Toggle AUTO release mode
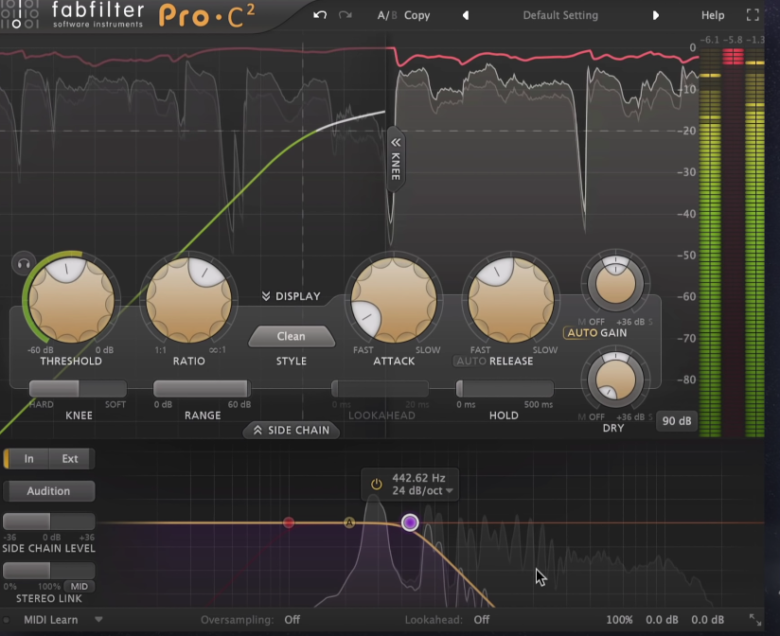The width and height of the screenshot is (780, 636). 471,361
